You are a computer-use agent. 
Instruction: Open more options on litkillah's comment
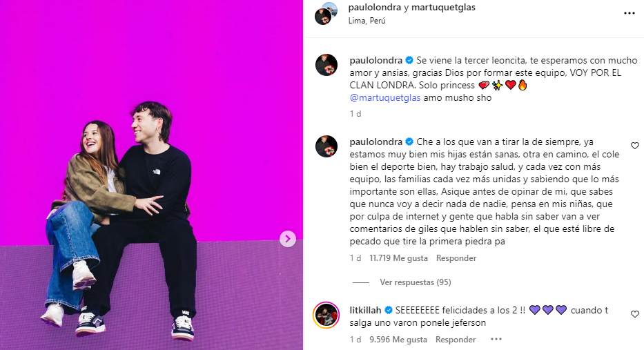coord(496,340)
